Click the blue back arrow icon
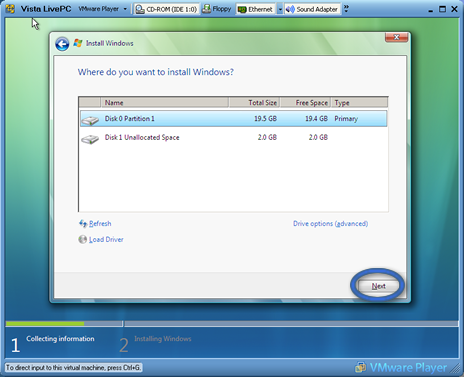The image size is (464, 377). pyautogui.click(x=62, y=44)
